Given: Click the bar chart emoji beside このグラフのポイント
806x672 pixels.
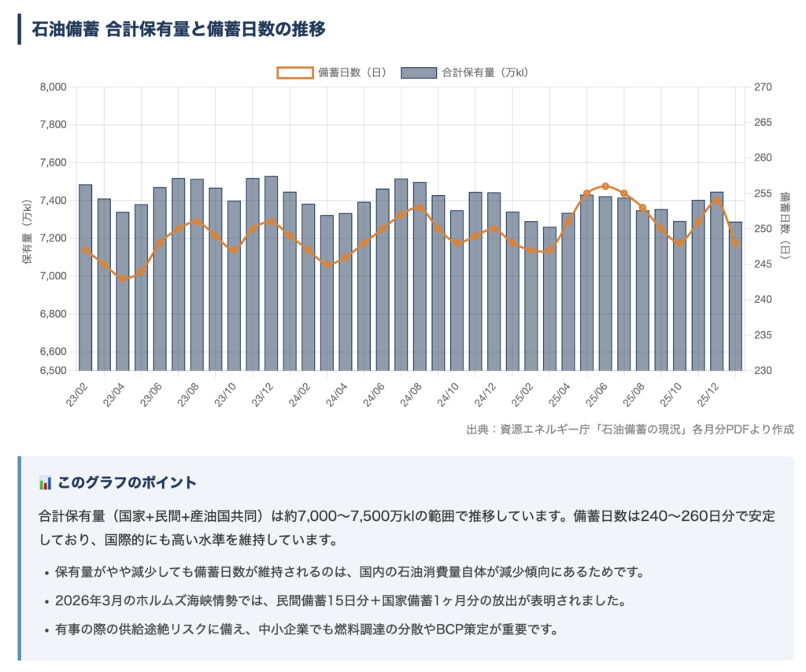Looking at the screenshot, I should coord(45,482).
